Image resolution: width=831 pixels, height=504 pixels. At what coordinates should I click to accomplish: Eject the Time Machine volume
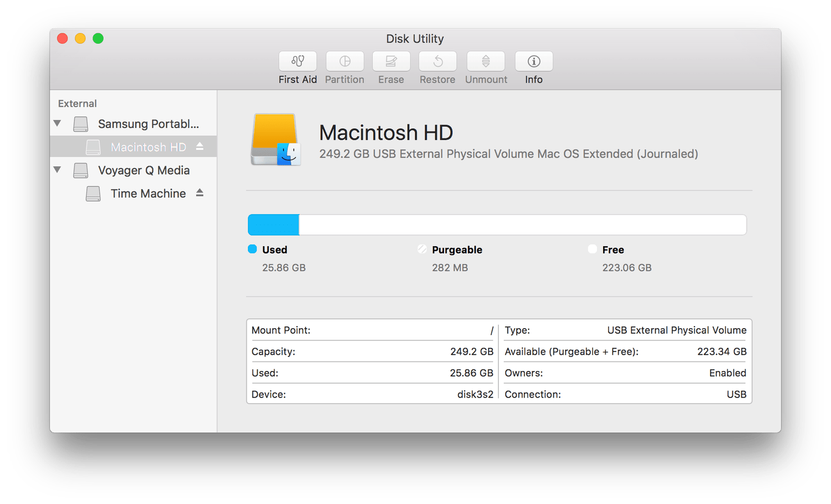coord(200,193)
